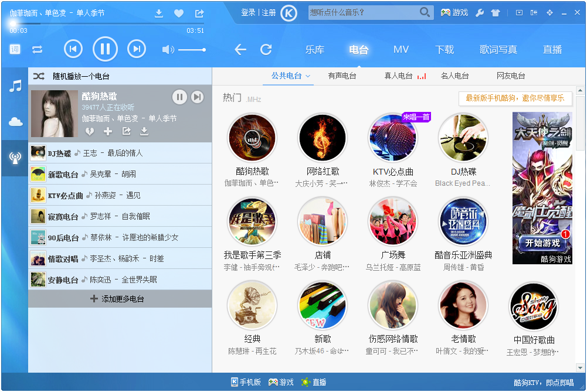Refresh the page with the reload icon
This screenshot has width=587, height=392.
pyautogui.click(x=266, y=49)
